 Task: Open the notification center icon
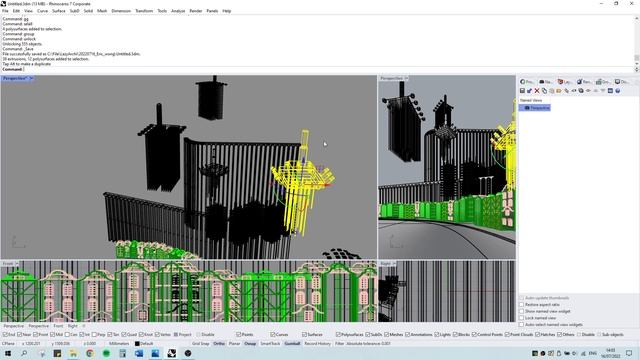pyautogui.click(x=629, y=353)
